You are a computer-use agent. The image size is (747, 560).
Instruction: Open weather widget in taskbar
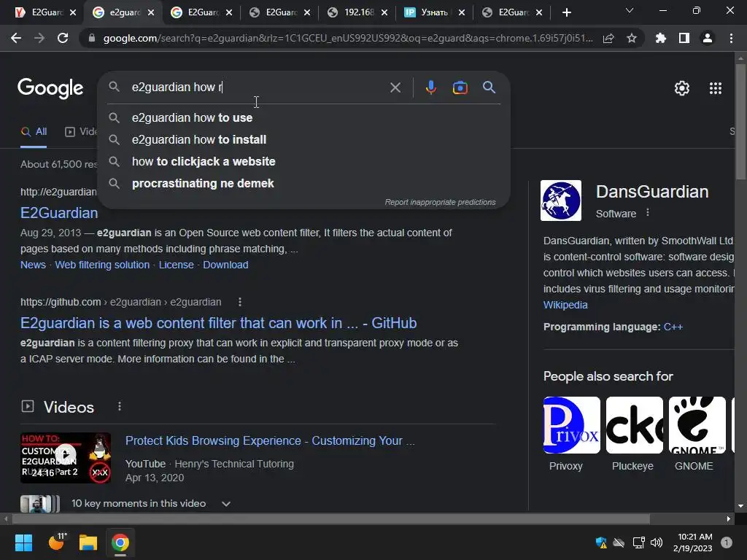tap(57, 542)
